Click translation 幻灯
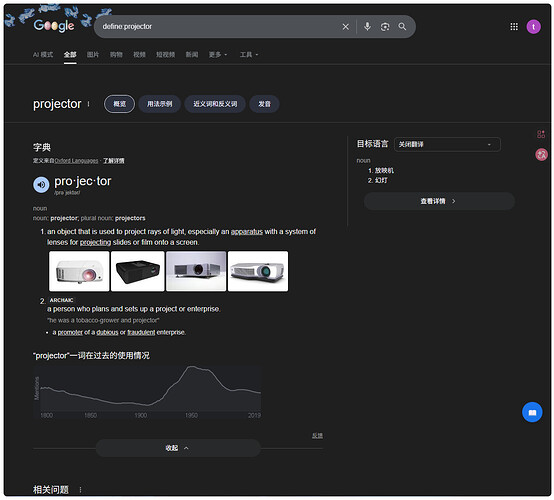554x500 pixels. pos(381,180)
